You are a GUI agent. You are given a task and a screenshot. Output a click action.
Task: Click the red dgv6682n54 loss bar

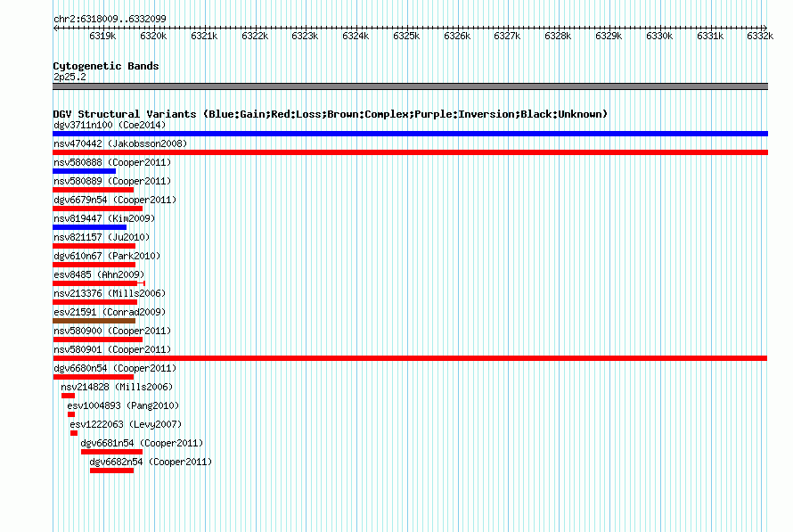[111, 471]
